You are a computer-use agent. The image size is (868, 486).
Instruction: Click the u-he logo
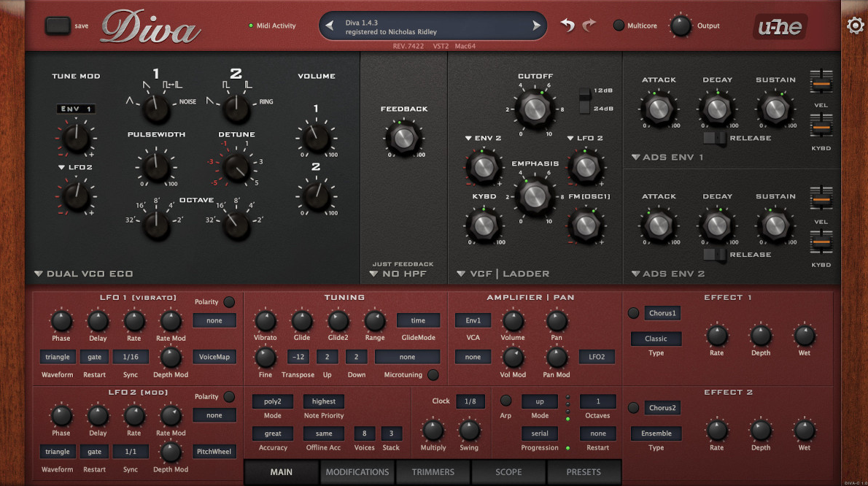click(780, 26)
